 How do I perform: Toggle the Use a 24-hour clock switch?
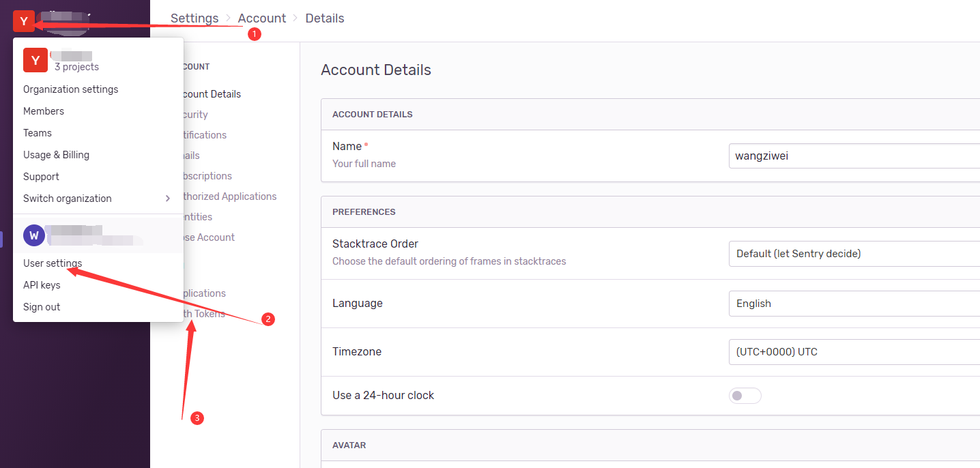[x=745, y=396]
